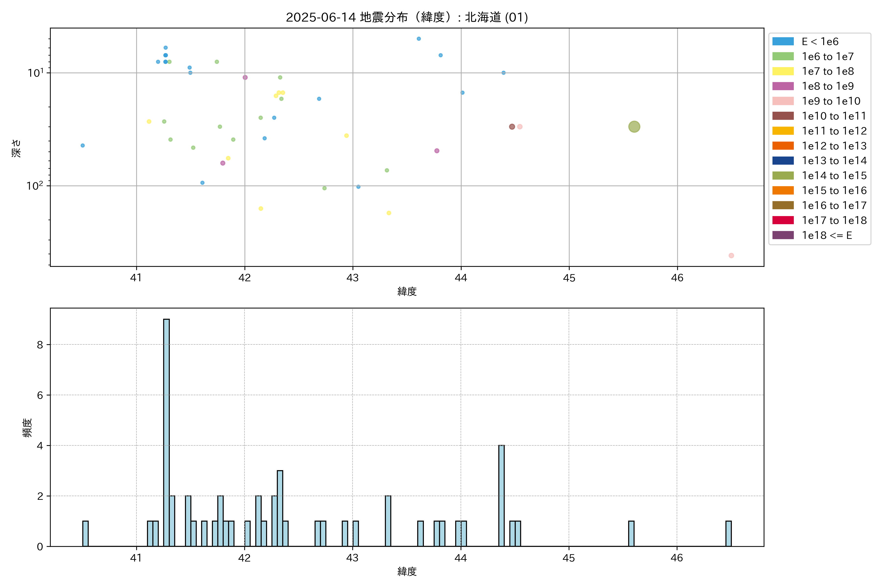Click the pink scatter point at bottom right
This screenshot has height=588, width=882.
[x=731, y=255]
